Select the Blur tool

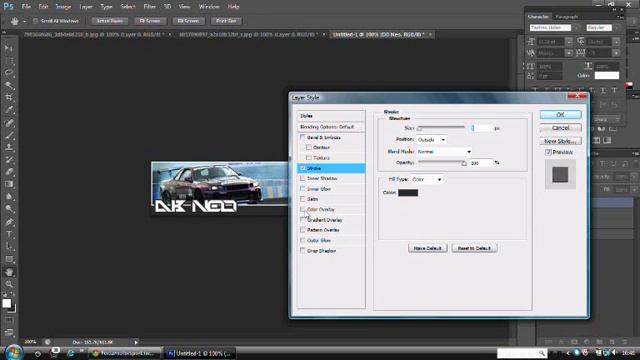[9, 196]
